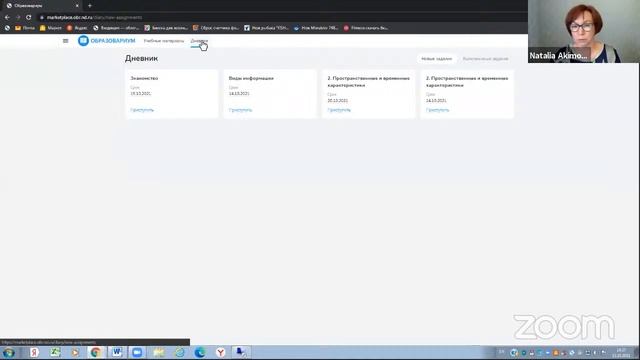
Task: Click Приступить on the last card
Action: 437,110
